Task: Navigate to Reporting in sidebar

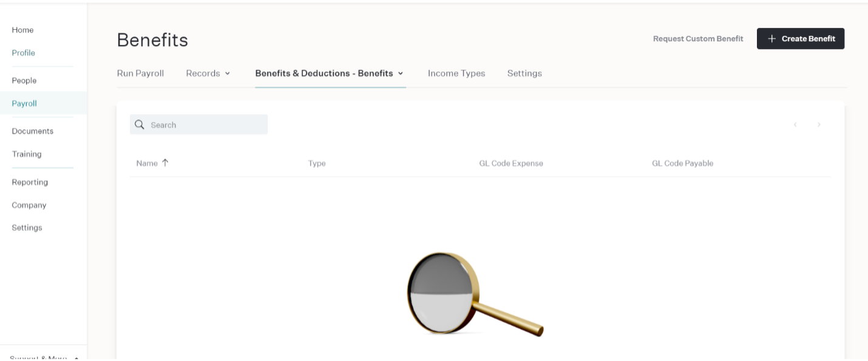Action: (x=30, y=182)
